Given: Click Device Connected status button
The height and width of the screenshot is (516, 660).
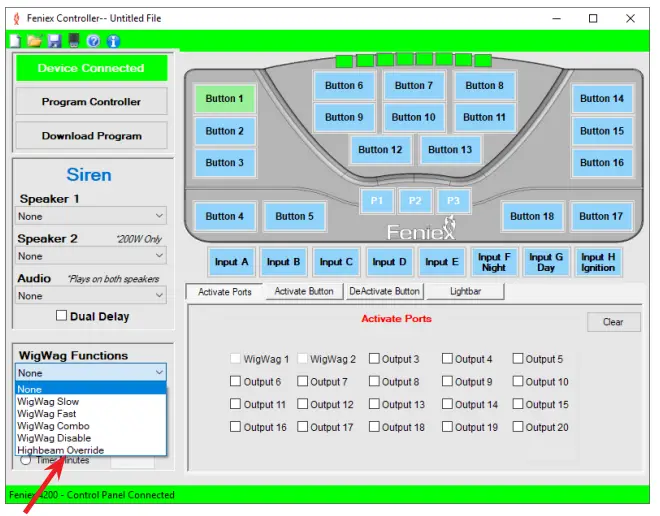Looking at the screenshot, I should click(x=91, y=68).
